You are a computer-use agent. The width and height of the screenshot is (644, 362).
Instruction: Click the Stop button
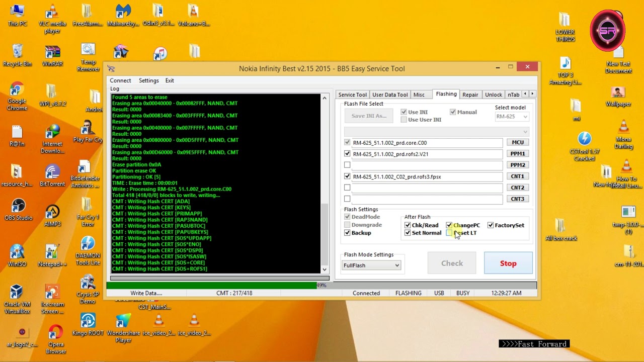tap(508, 263)
